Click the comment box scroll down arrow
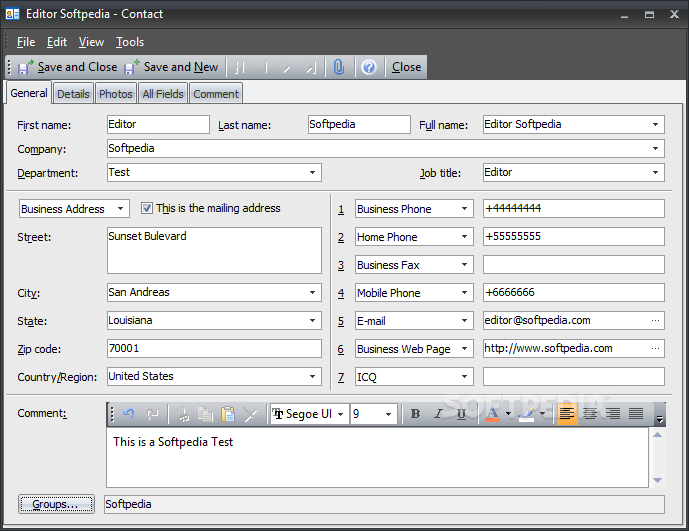The image size is (689, 531). 657,480
